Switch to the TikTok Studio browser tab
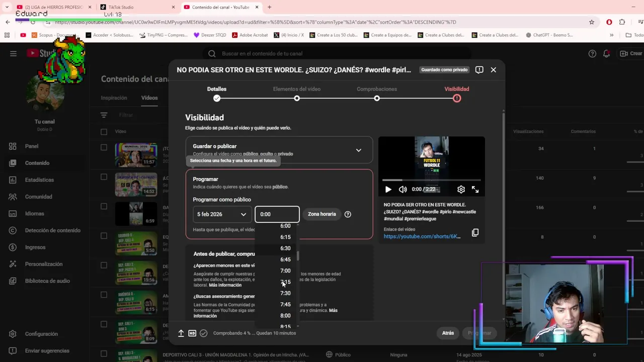Viewport: 644px width, 362px height. coord(137,7)
